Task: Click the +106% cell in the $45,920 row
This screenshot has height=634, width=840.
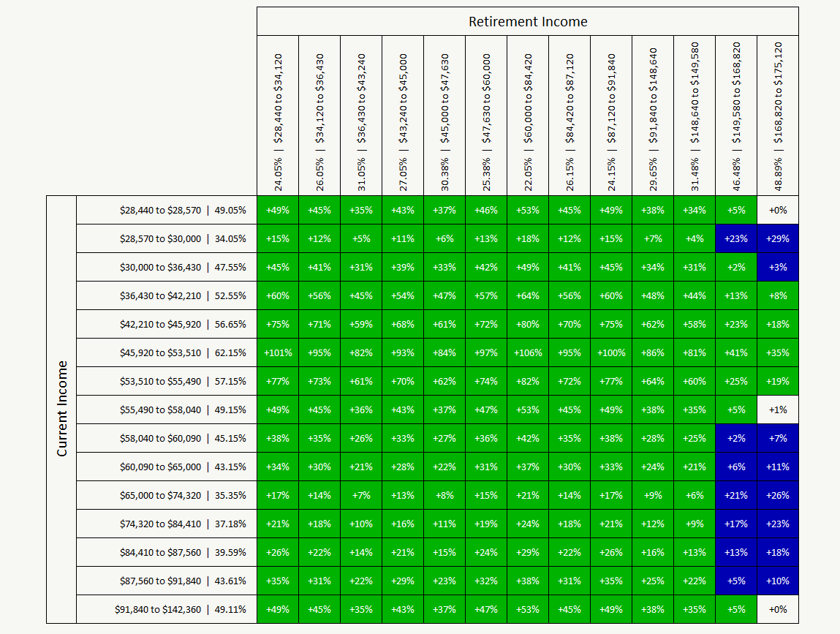Action: tap(529, 352)
